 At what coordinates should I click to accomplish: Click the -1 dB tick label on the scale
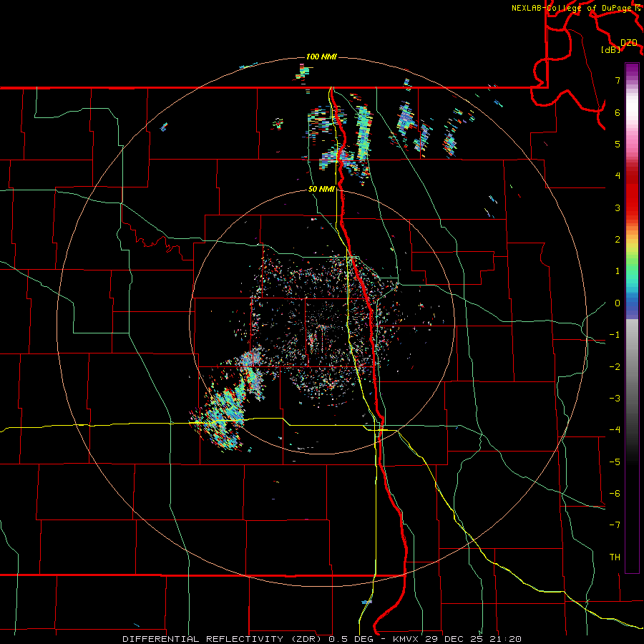(x=615, y=335)
